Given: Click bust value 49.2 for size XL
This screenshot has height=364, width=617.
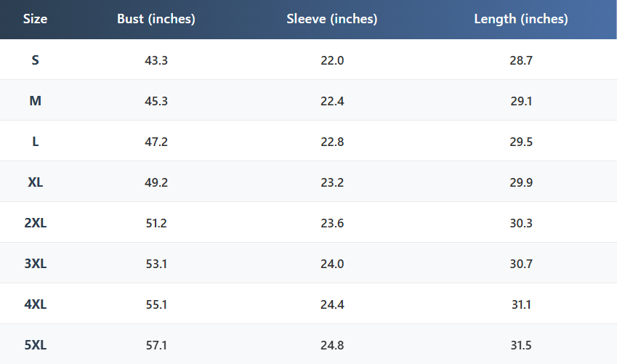Looking at the screenshot, I should (156, 182).
